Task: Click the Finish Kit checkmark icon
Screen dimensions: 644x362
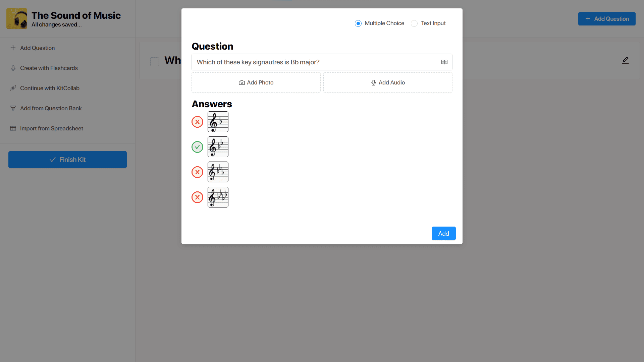Action: click(x=53, y=159)
